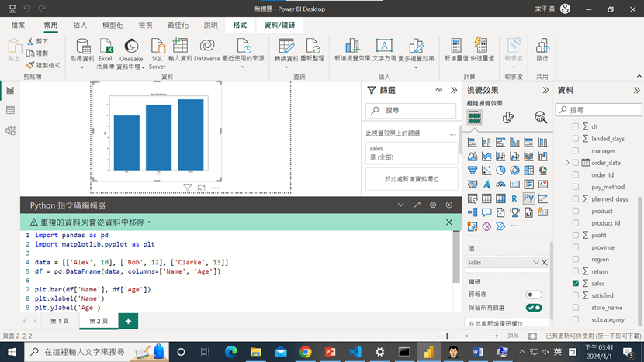The height and width of the screenshot is (362, 644).
Task: Open the 模型化 ribbon tab
Action: [113, 26]
